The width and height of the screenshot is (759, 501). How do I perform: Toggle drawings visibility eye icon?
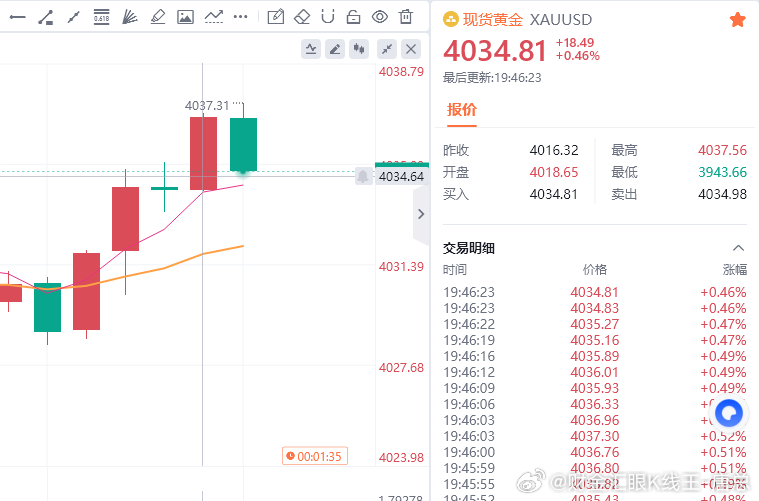380,17
